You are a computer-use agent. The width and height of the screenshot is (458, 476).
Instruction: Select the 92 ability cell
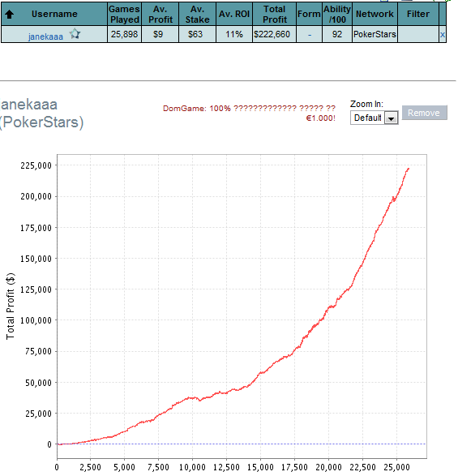click(337, 34)
